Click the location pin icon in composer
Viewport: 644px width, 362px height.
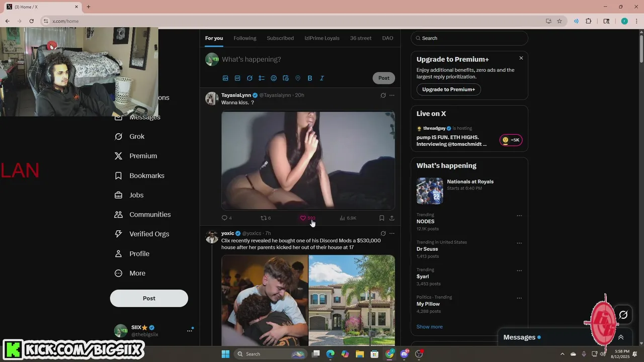tap(298, 78)
